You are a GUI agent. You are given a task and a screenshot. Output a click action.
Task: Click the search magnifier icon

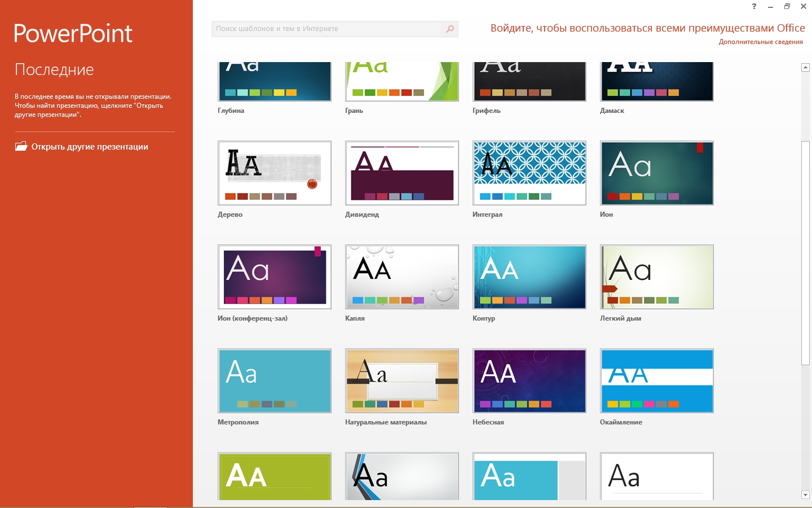(450, 29)
